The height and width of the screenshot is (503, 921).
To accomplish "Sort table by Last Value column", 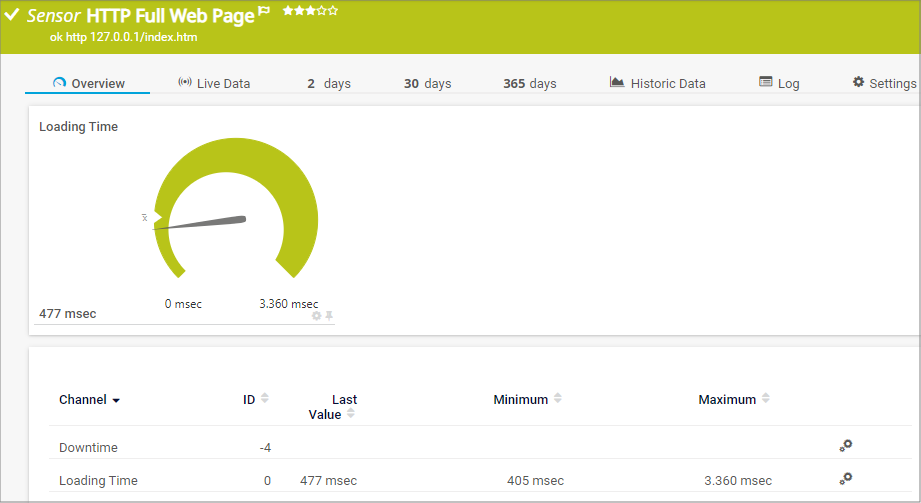I will click(x=351, y=414).
